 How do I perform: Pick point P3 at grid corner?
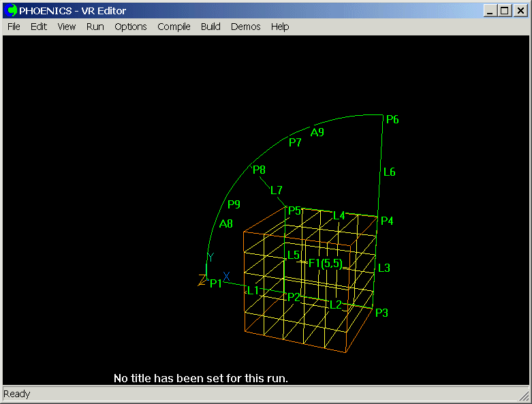381,313
